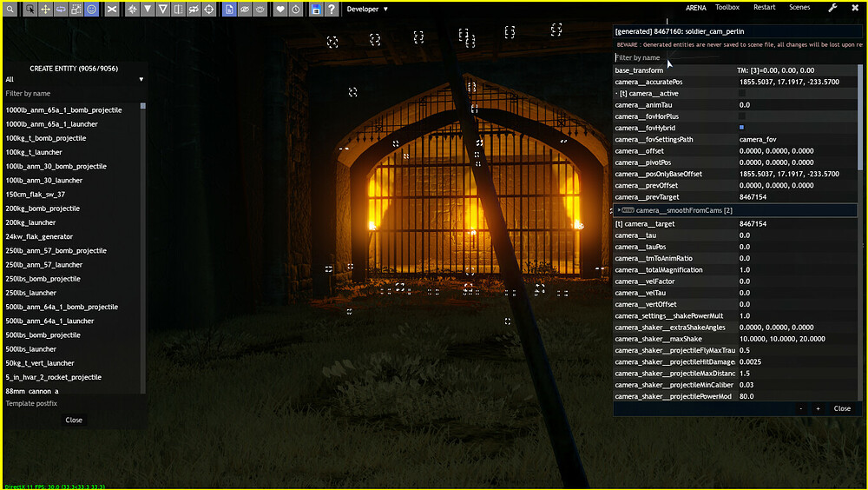Image resolution: width=868 pixels, height=490 pixels.
Task: Select the purple rotate tool icon
Action: tap(61, 9)
